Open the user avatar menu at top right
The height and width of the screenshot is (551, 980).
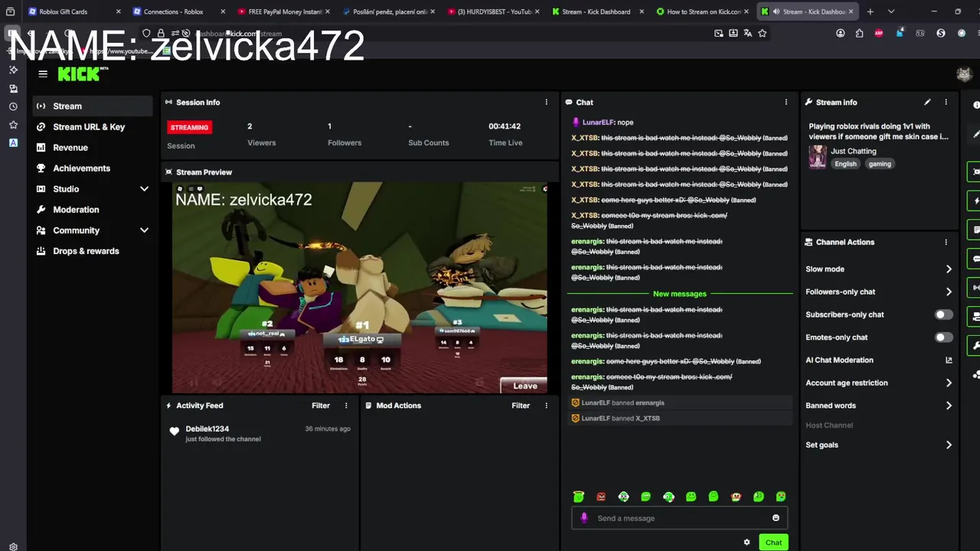point(964,74)
